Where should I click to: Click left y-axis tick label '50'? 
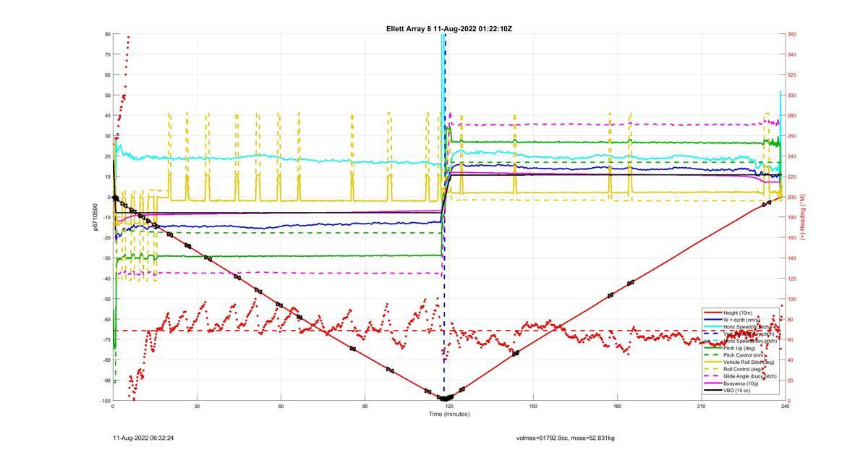pos(107,95)
